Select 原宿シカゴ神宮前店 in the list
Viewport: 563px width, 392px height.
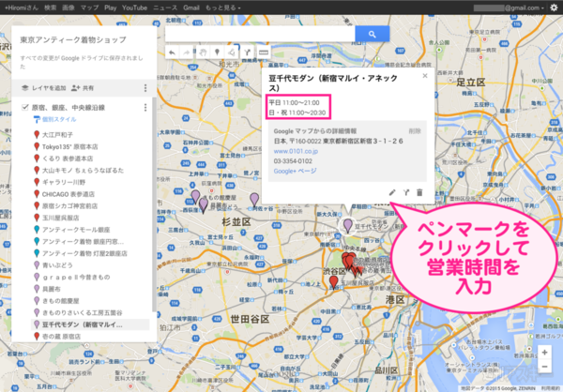pyautogui.click(x=69, y=206)
